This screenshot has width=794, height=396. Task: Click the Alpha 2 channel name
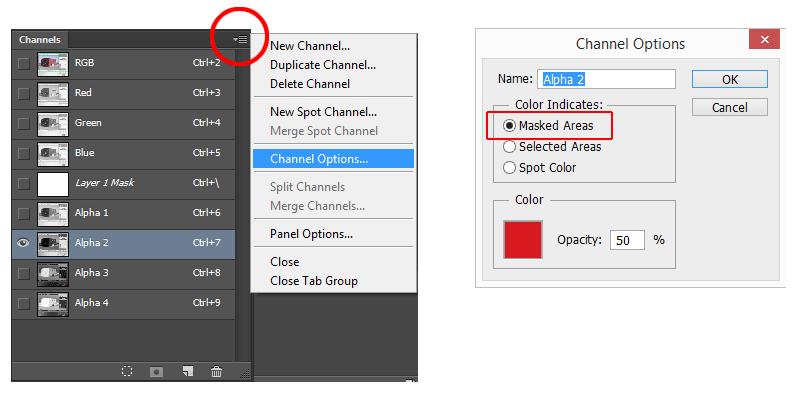coord(92,243)
